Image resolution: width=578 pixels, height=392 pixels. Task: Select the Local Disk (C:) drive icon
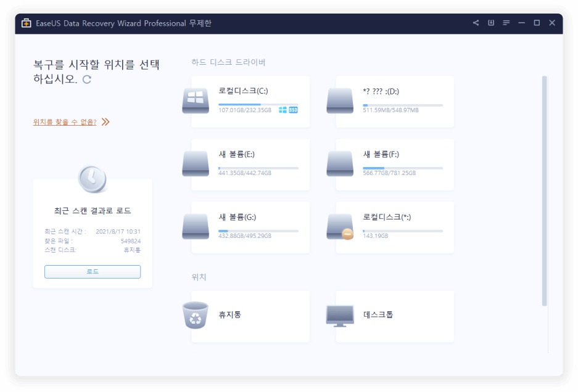click(x=196, y=101)
